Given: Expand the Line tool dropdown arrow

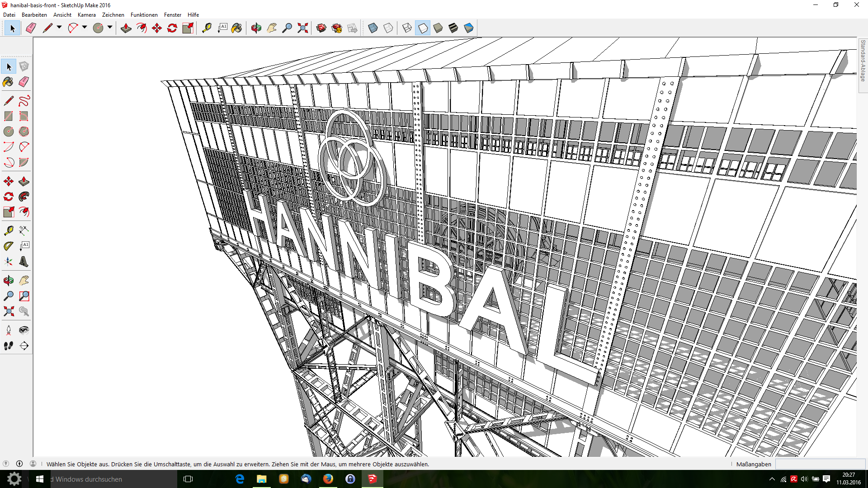Looking at the screenshot, I should click(x=59, y=28).
